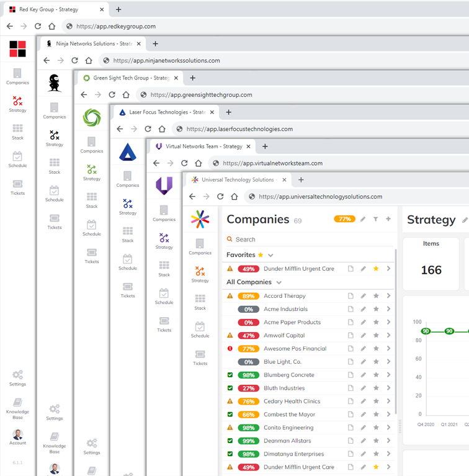Expand Cedary Health Clinics row chevron
This screenshot has height=476, width=469.
(388, 401)
